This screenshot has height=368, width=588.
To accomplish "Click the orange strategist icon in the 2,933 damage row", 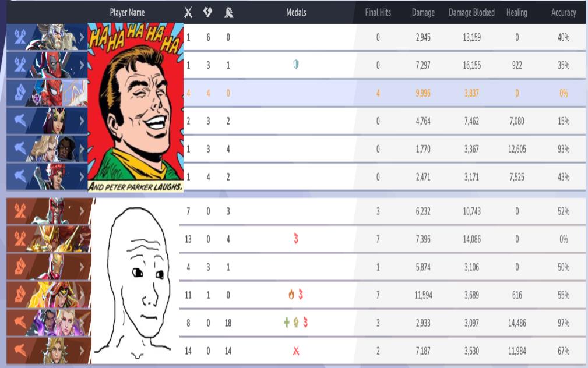I will pyautogui.click(x=20, y=323).
